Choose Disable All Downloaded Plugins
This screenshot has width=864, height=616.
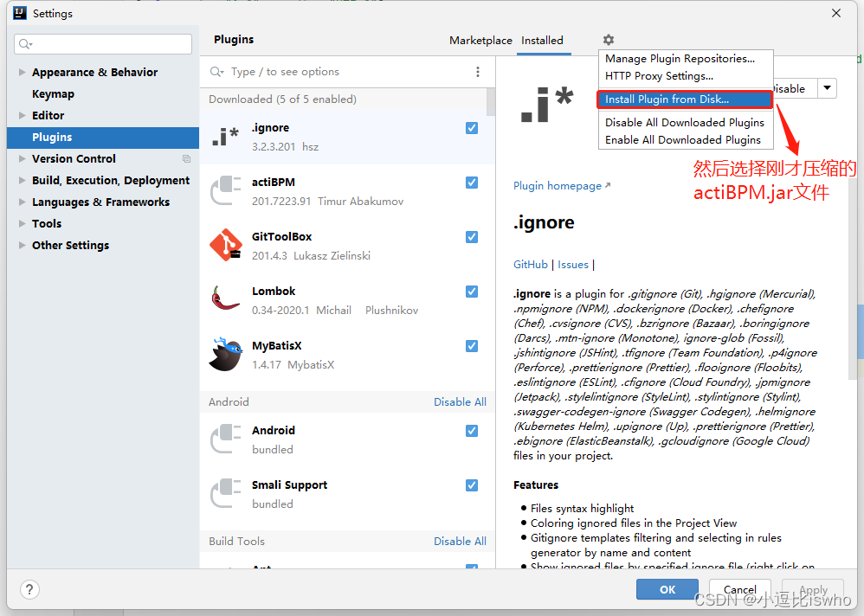[685, 122]
